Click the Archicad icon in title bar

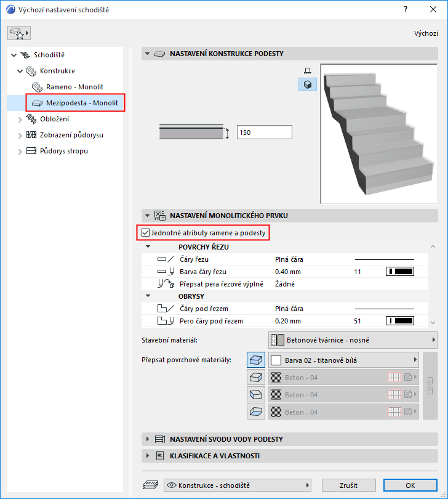click(x=10, y=10)
